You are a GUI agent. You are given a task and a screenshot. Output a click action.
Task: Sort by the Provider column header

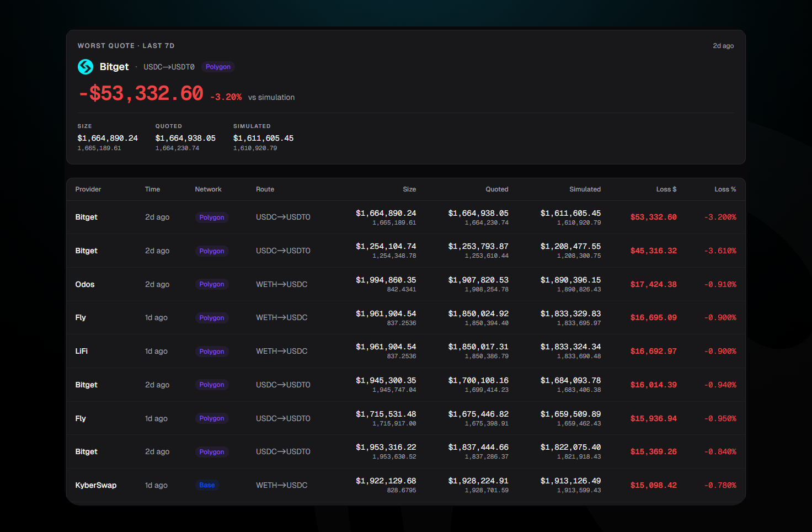[88, 189]
